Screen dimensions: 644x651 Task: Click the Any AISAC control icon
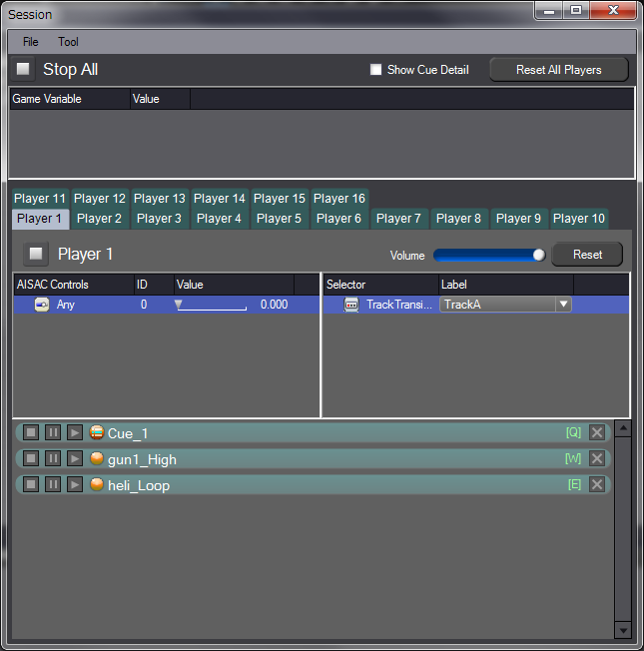click(x=41, y=305)
